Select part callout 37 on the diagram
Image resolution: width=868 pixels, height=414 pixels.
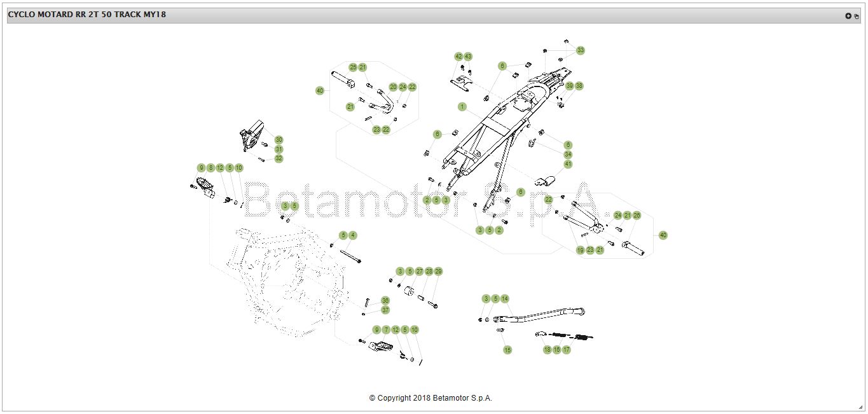tap(385, 310)
